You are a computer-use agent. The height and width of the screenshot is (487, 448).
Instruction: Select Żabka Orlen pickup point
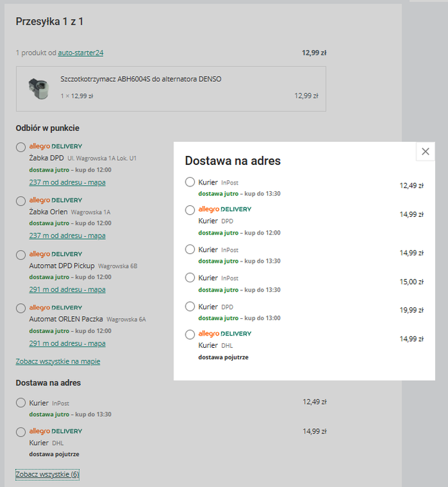pyautogui.click(x=21, y=201)
